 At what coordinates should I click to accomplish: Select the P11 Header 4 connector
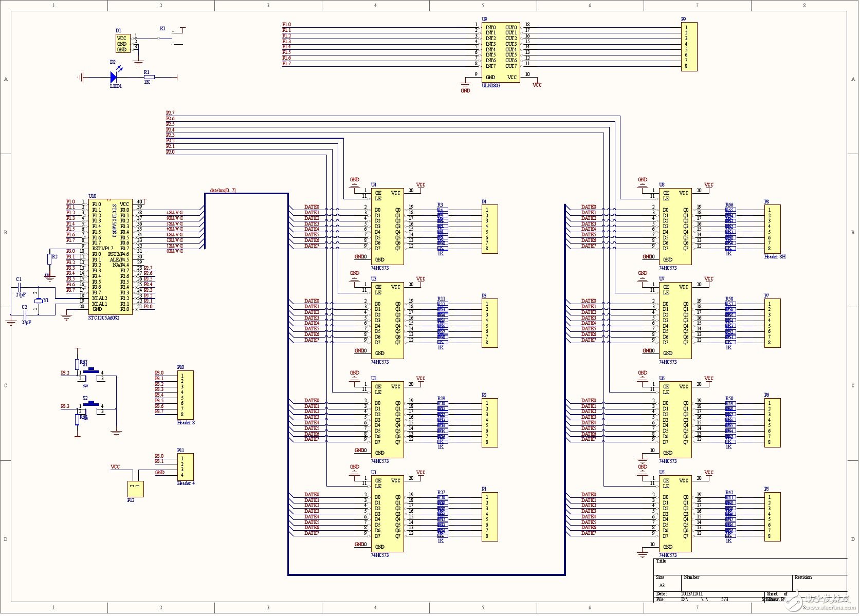click(185, 467)
